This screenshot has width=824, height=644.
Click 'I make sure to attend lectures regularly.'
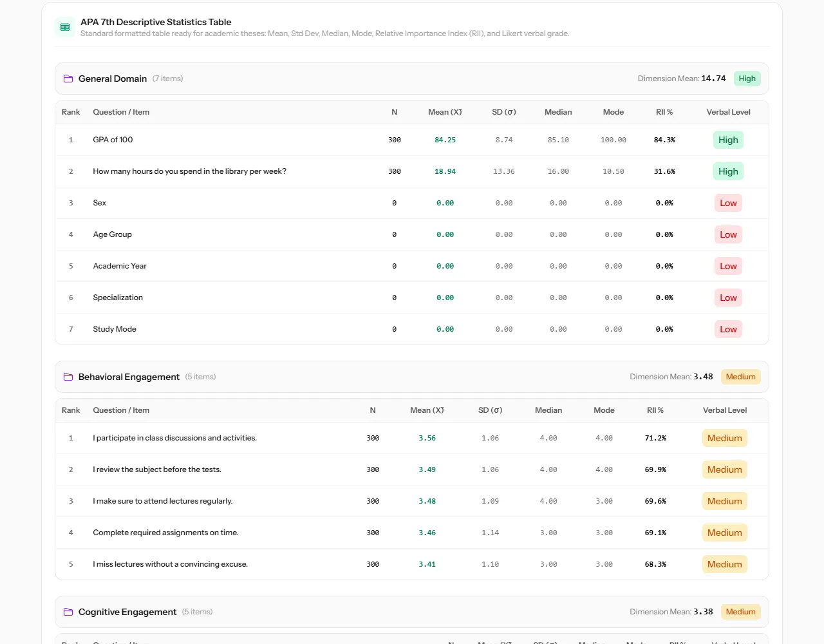click(x=163, y=501)
